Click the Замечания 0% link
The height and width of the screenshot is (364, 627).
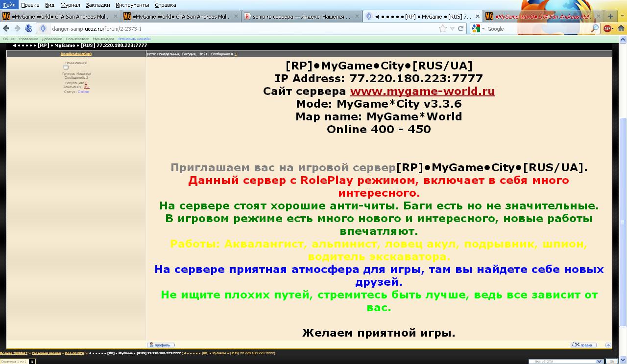pyautogui.click(x=87, y=87)
